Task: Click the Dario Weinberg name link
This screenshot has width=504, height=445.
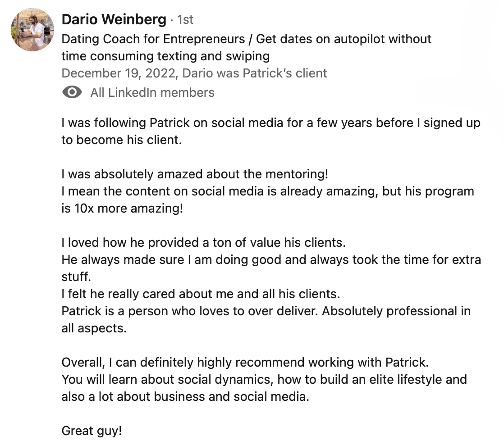Action: [x=114, y=19]
